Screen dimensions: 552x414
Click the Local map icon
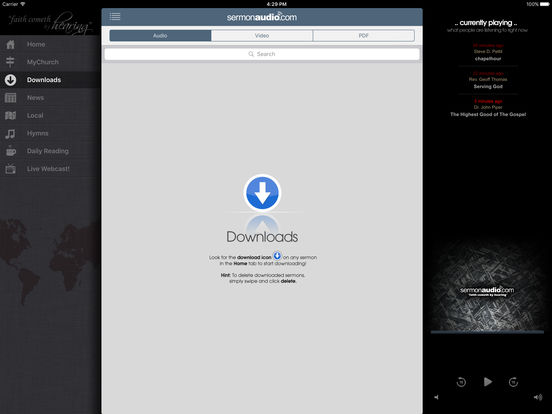coord(11,115)
